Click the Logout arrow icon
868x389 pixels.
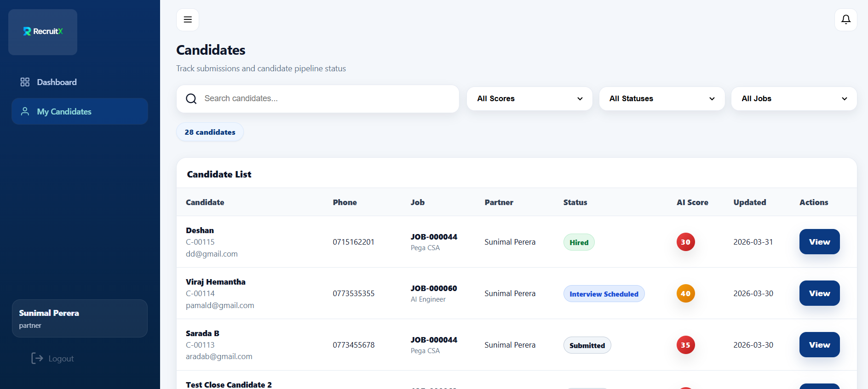(37, 359)
